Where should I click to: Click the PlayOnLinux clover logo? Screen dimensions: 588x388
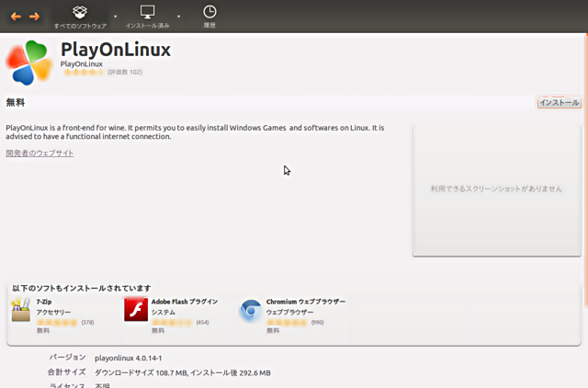28,63
